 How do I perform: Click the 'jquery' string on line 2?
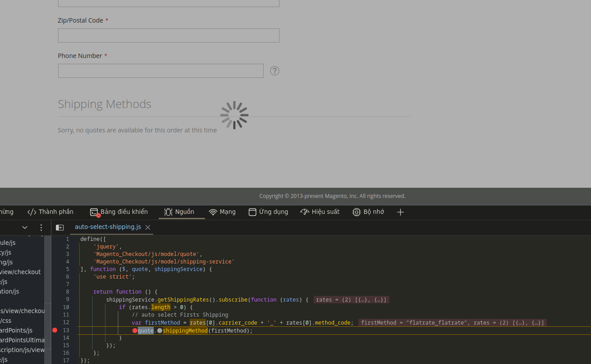pyautogui.click(x=106, y=247)
